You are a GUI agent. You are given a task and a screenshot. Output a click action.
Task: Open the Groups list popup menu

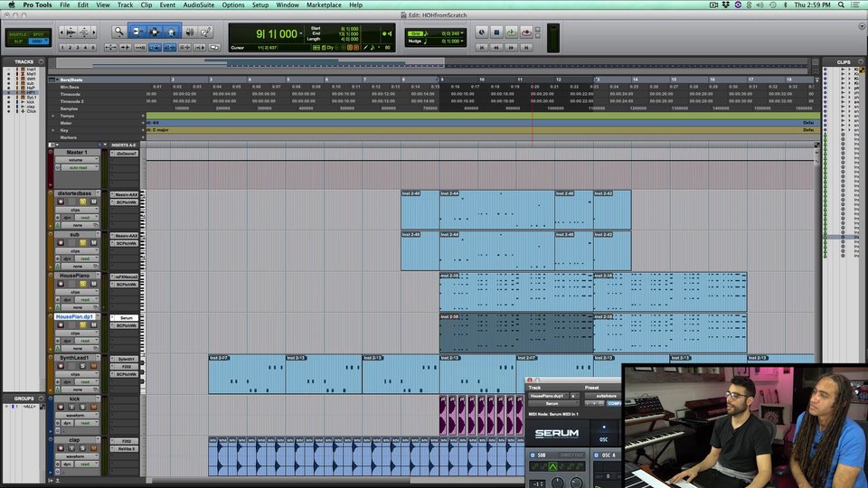41,399
